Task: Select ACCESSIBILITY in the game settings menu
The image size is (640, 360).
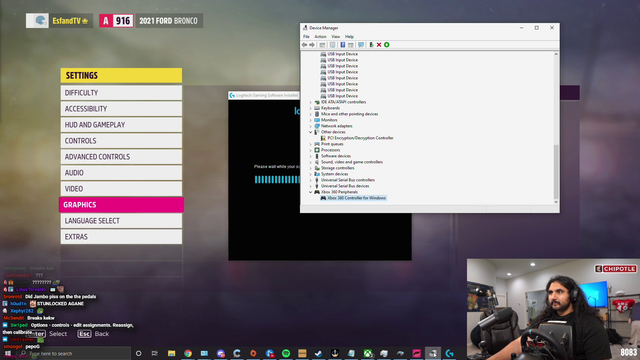Action: (x=121, y=109)
